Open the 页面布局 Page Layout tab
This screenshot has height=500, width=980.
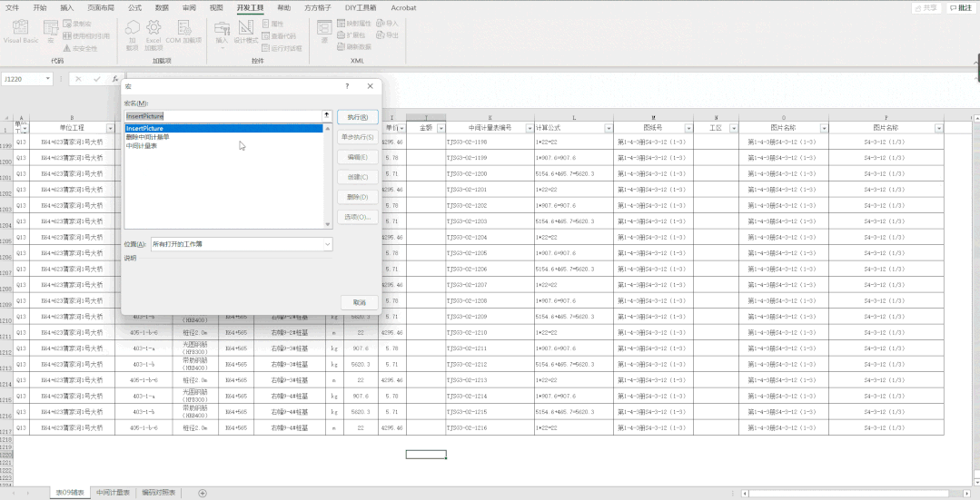coord(101,8)
